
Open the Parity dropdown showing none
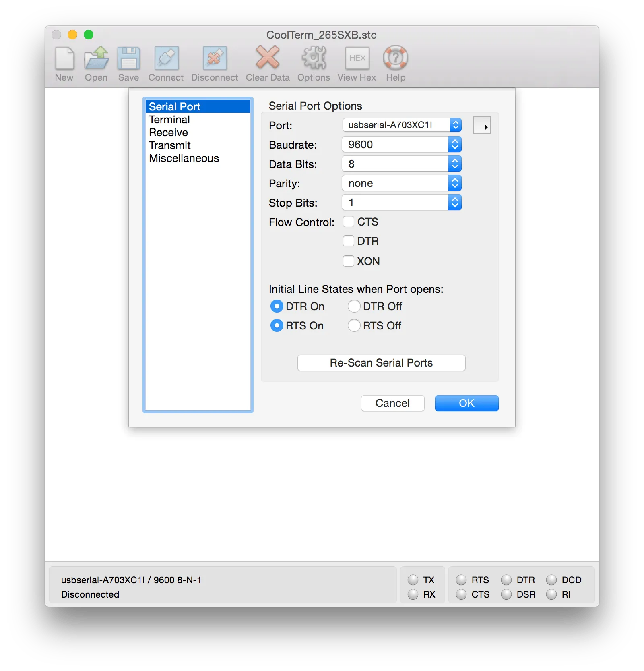402,183
